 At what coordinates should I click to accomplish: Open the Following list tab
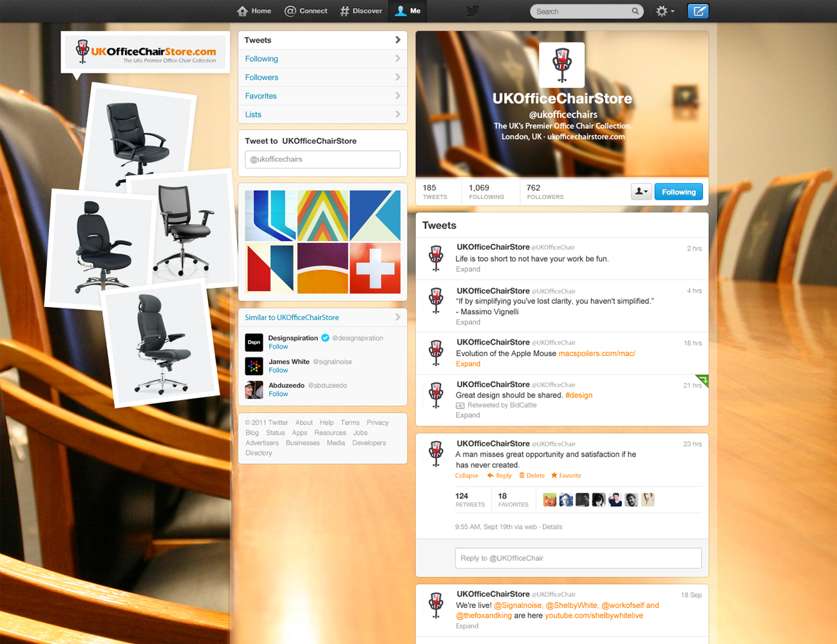323,59
